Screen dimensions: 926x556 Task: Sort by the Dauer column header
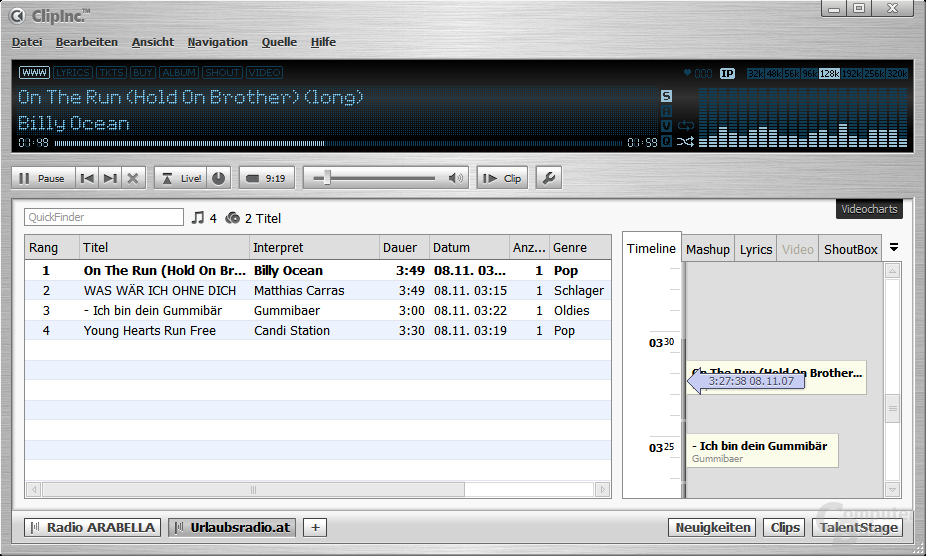coord(405,248)
